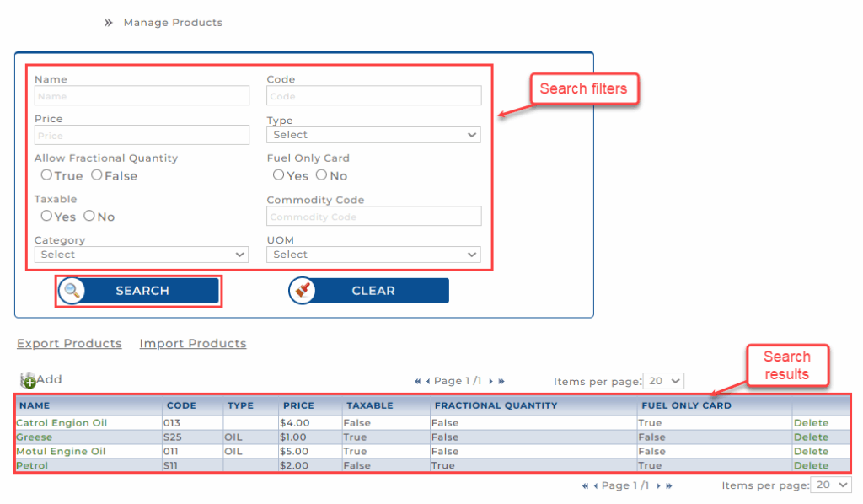This screenshot has width=863, height=504.
Task: Select True for Allow Fractional Quantity
Action: (x=46, y=175)
